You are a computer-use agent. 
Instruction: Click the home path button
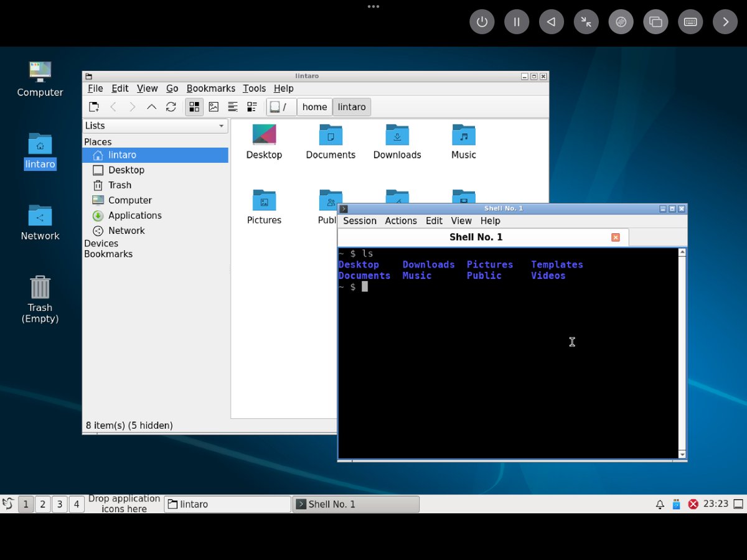click(314, 107)
